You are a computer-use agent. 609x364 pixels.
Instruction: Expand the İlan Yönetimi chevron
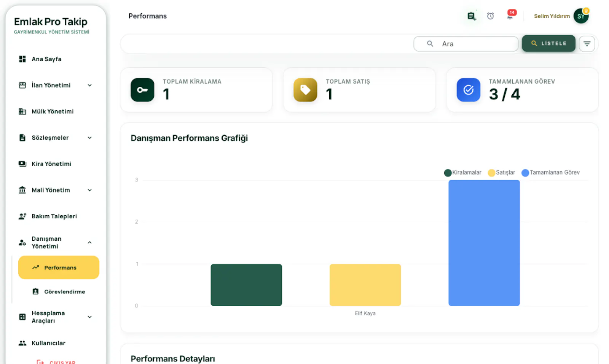pyautogui.click(x=90, y=85)
